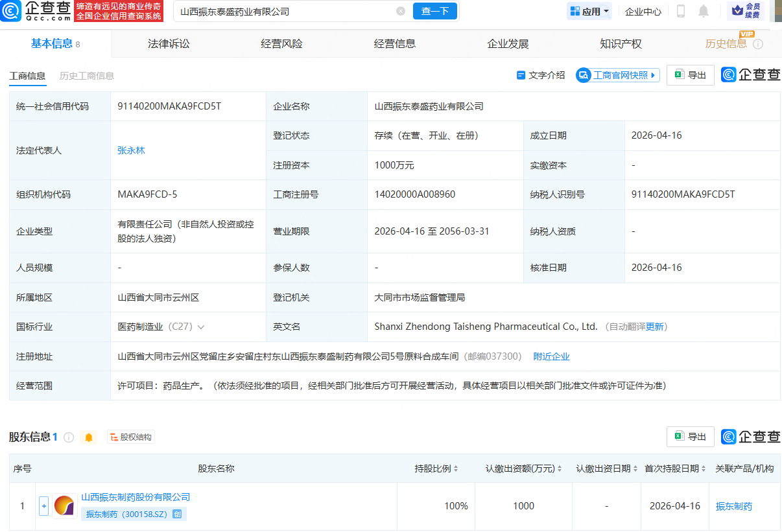Open the 股权结构 chart viewer
This screenshot has width=782, height=532.
(130, 437)
